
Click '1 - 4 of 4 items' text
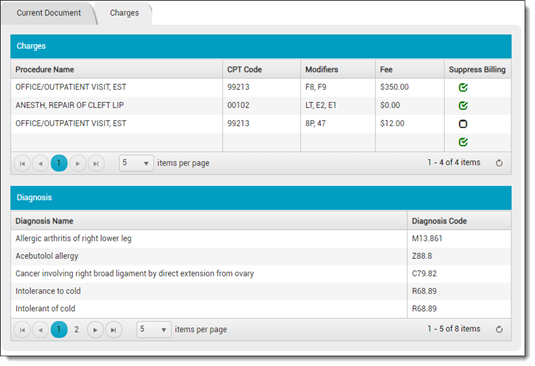454,163
